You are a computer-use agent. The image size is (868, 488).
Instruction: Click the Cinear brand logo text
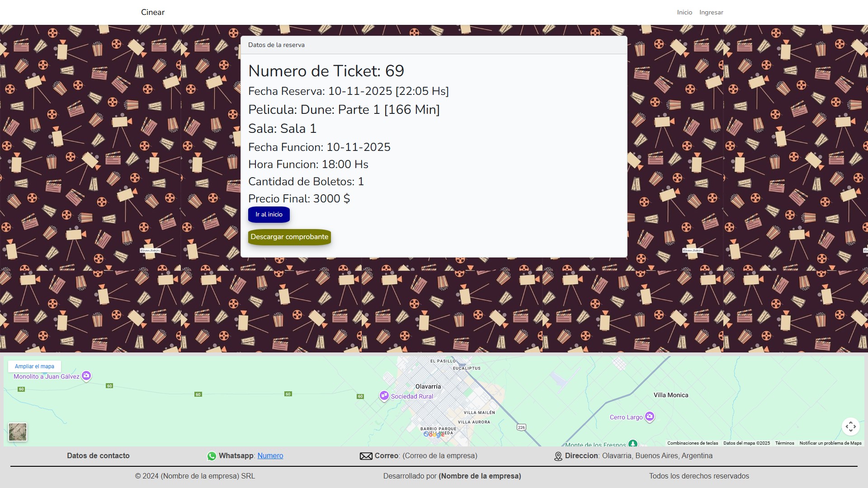153,12
